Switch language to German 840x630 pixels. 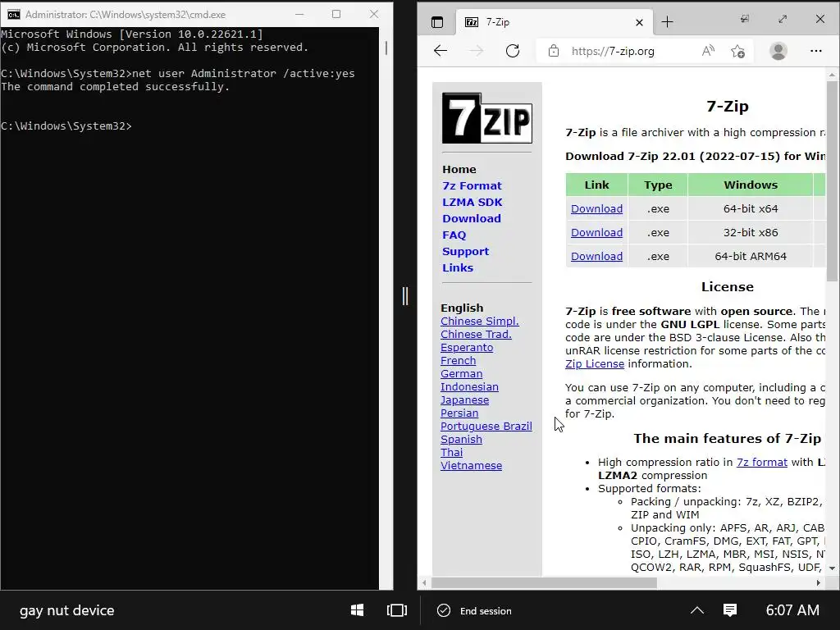[461, 373]
